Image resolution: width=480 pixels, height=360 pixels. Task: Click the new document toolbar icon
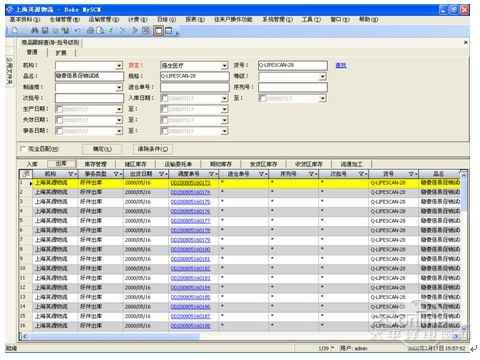(x=15, y=31)
